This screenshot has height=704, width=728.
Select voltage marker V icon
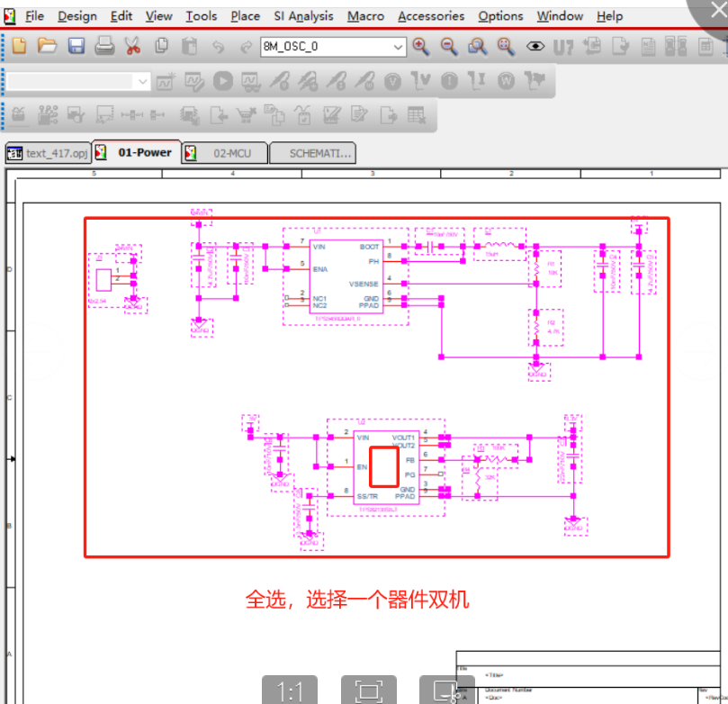coord(392,82)
